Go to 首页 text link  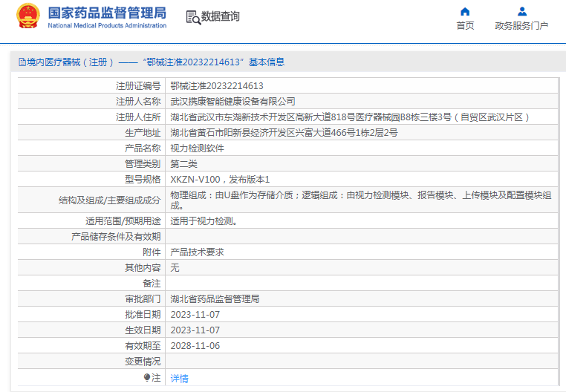click(465, 26)
